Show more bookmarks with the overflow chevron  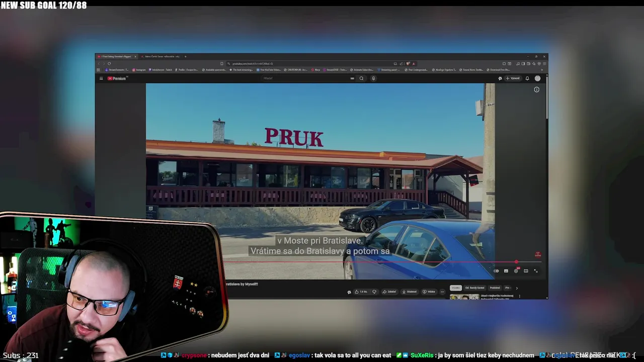click(542, 70)
